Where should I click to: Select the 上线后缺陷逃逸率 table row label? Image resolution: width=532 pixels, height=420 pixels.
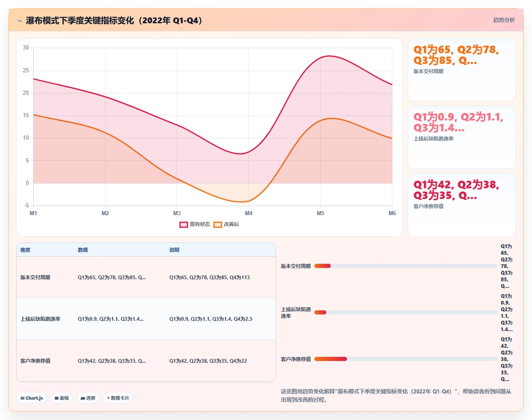[40, 319]
